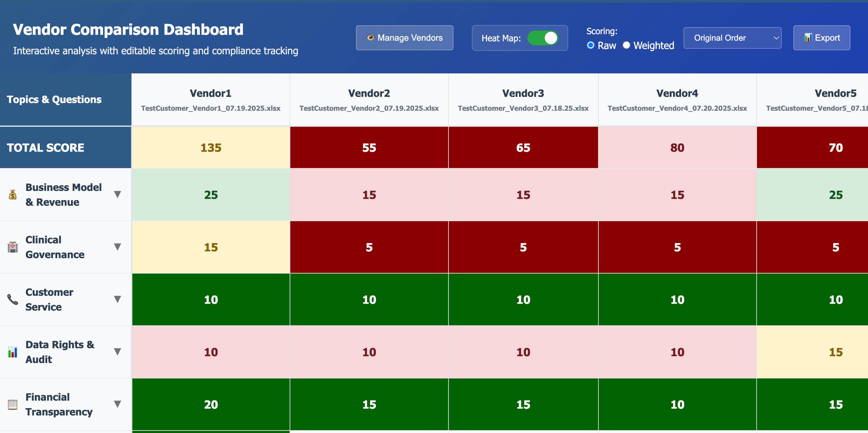The height and width of the screenshot is (433, 868).
Task: Click the bar chart Data Rights icon
Action: pyautogui.click(x=13, y=352)
